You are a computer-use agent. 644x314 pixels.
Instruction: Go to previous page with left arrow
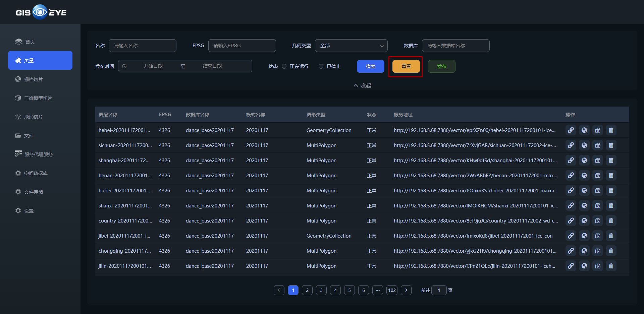[x=279, y=290]
